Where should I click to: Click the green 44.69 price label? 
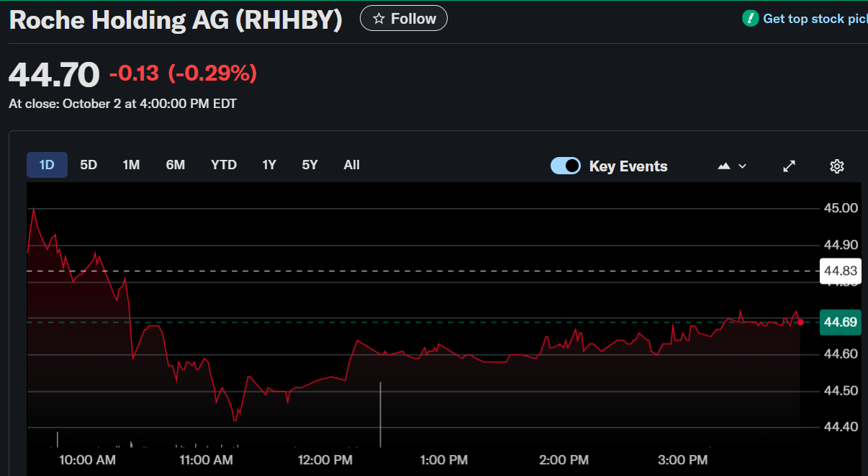(841, 322)
